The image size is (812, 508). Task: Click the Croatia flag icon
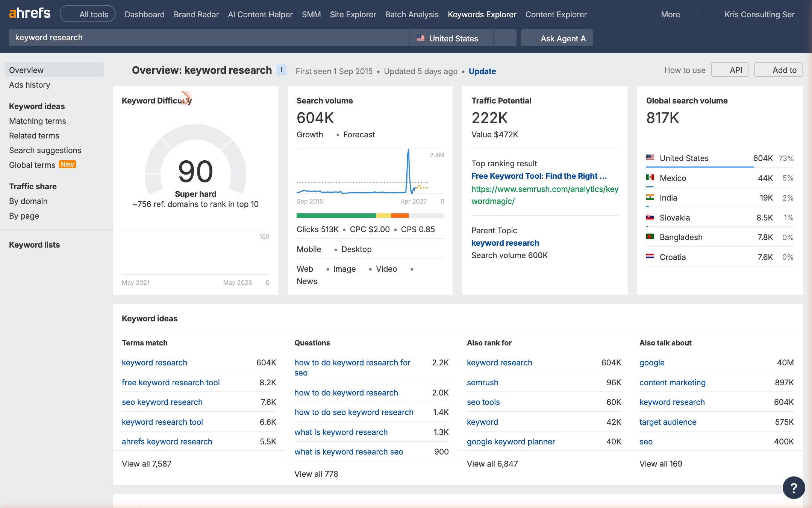tap(650, 257)
